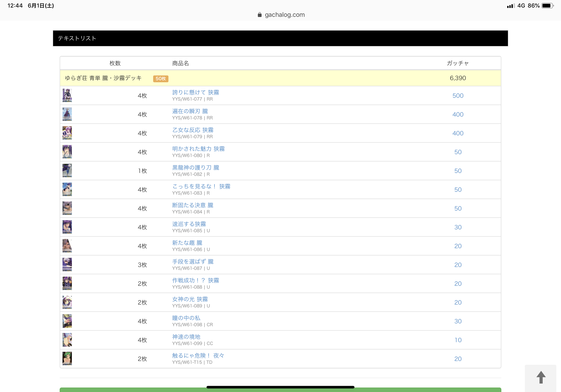Screen dimensions: 561x392
Task: Tap the green button at page bottom
Action: tap(280, 390)
